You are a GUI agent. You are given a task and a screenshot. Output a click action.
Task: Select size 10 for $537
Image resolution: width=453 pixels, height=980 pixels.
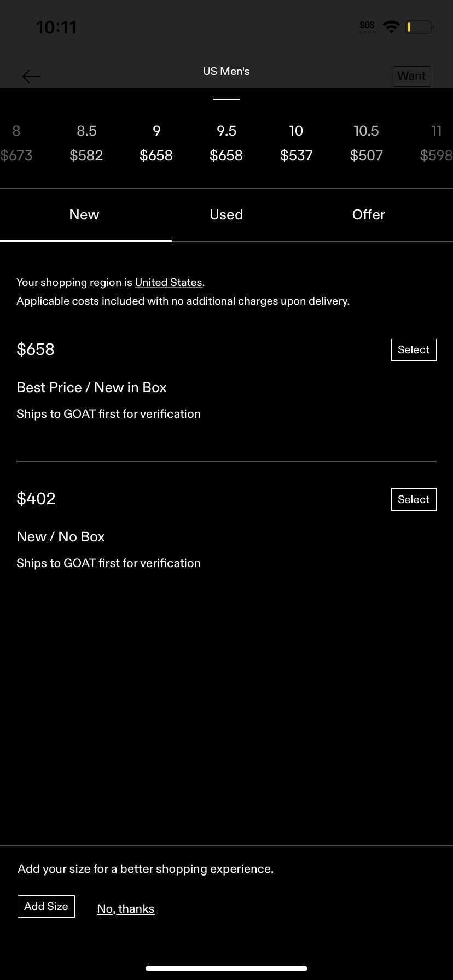coord(296,143)
